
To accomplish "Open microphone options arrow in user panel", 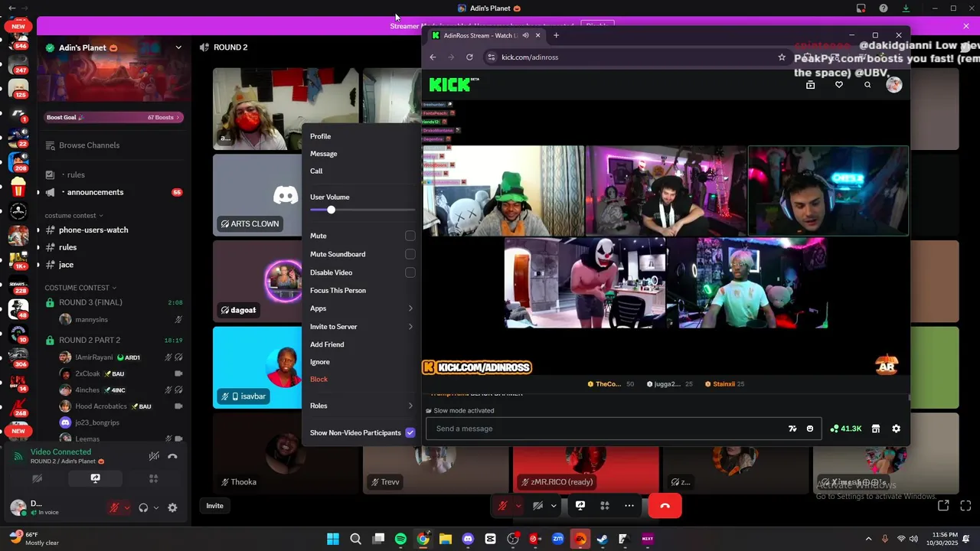I will (x=127, y=507).
